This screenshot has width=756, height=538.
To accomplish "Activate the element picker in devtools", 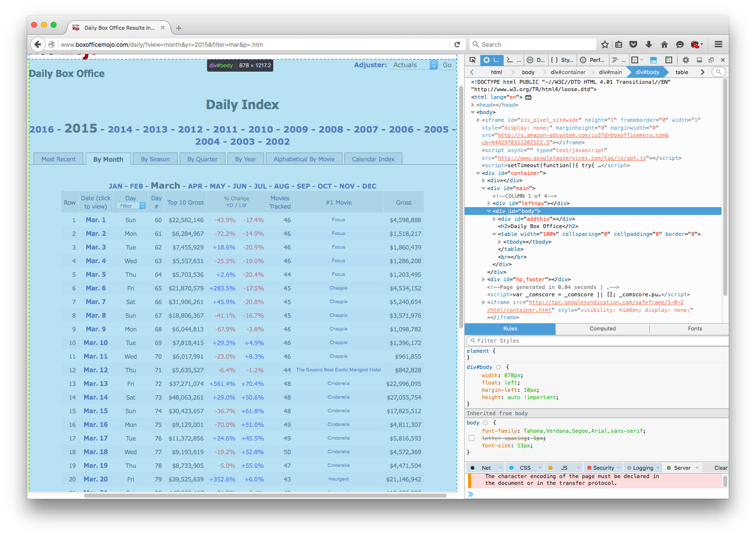I will click(x=472, y=60).
